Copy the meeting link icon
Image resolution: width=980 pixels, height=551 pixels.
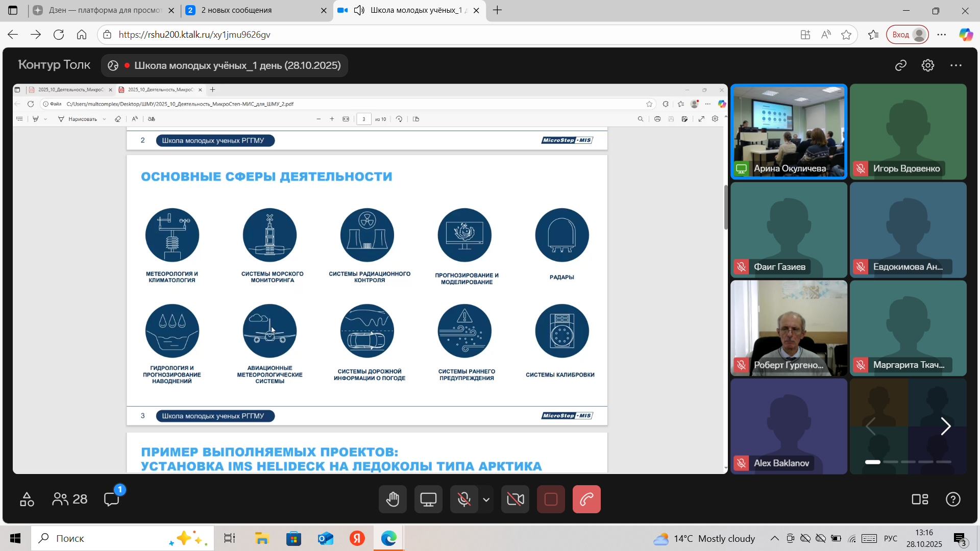(x=901, y=65)
